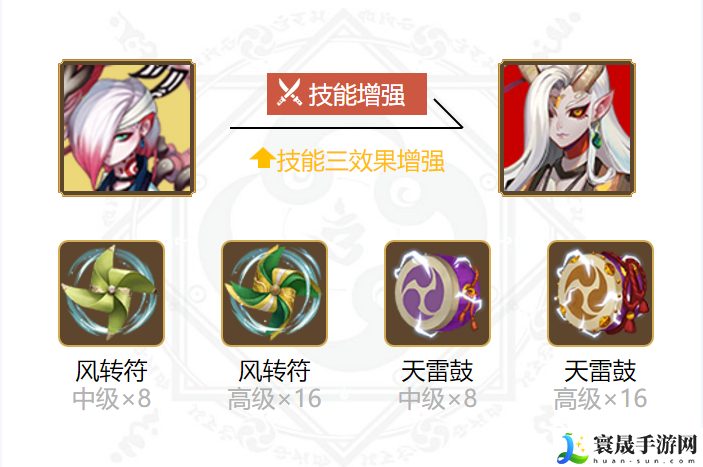
Task: Click the 高级×16 quantity under last 天雷鼓
Action: 600,398
